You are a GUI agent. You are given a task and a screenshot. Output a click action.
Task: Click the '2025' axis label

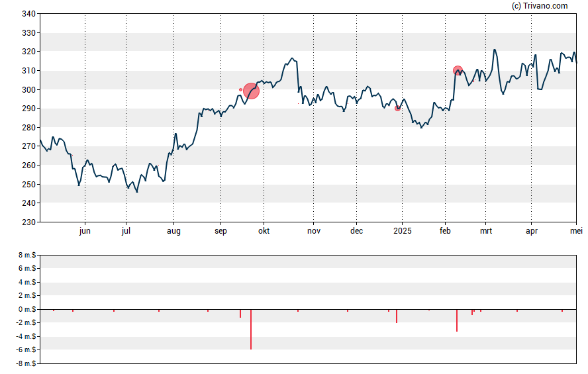tap(403, 231)
